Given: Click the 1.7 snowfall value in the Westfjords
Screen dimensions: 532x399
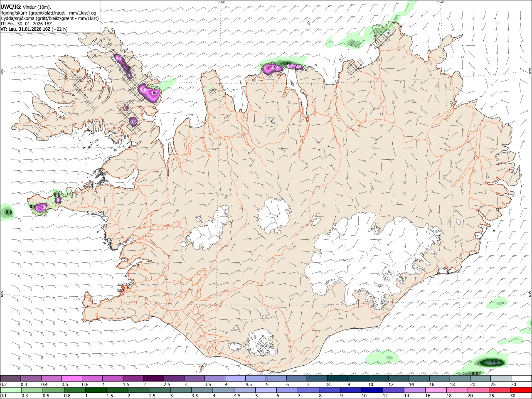Looking at the screenshot, I should click(154, 94).
